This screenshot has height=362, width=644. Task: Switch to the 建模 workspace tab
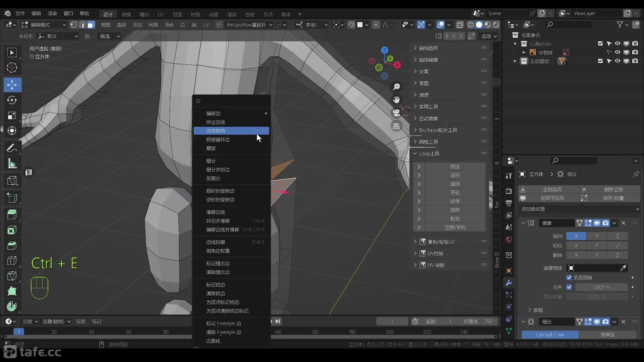[x=126, y=14]
